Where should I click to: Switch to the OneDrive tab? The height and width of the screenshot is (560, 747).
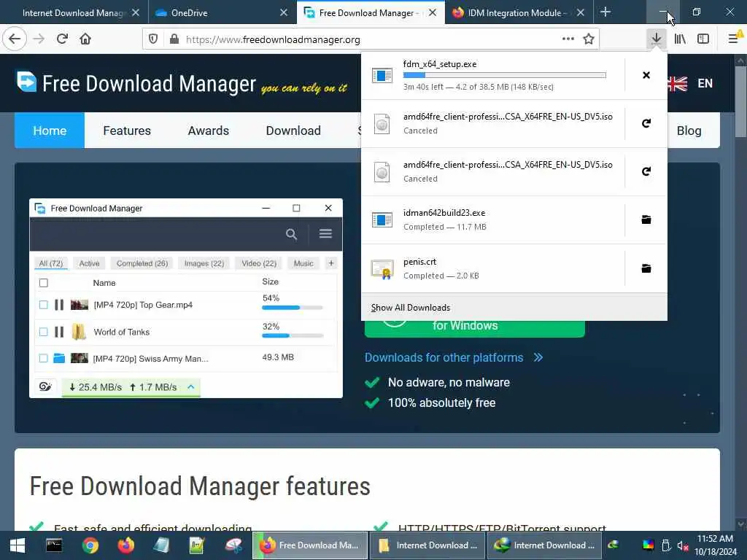(222, 12)
